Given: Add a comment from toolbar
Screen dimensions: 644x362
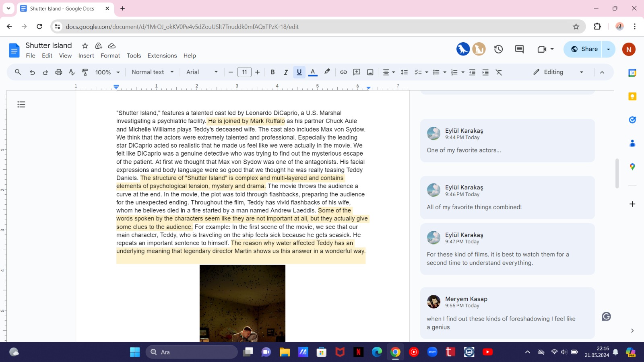Looking at the screenshot, I should coord(357,72).
